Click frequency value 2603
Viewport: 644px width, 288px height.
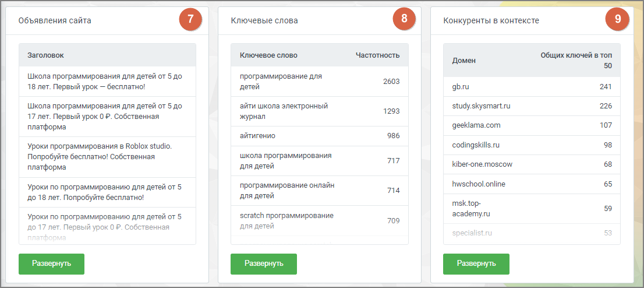(x=391, y=82)
